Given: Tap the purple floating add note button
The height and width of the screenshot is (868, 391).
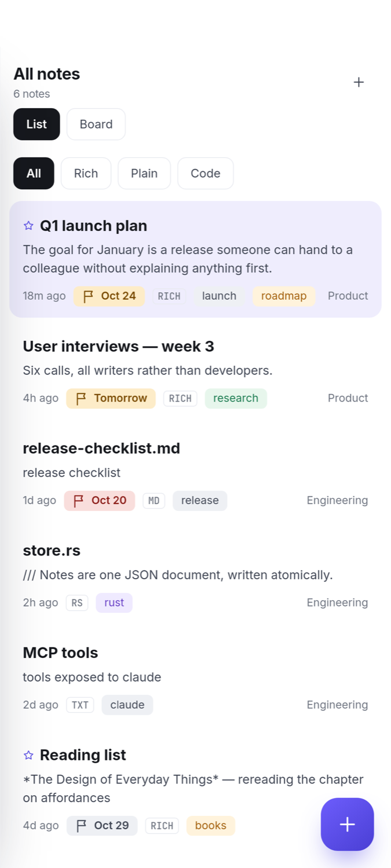Looking at the screenshot, I should click(348, 824).
